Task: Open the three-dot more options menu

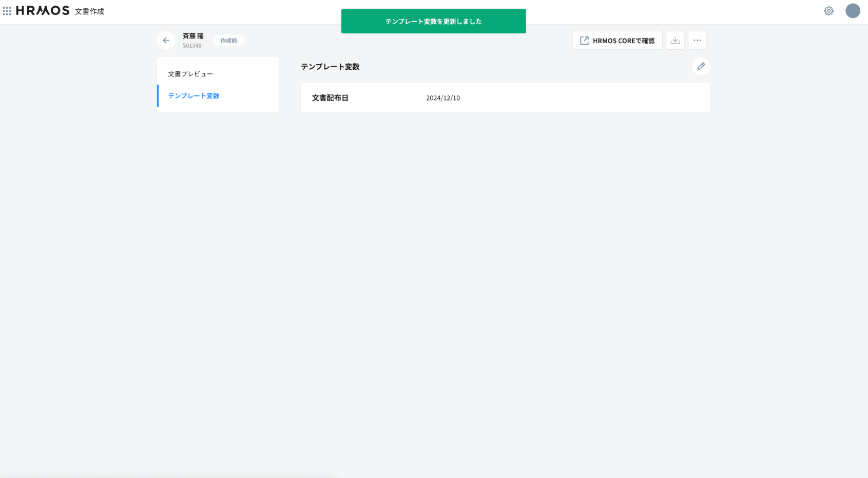Action: (x=697, y=41)
